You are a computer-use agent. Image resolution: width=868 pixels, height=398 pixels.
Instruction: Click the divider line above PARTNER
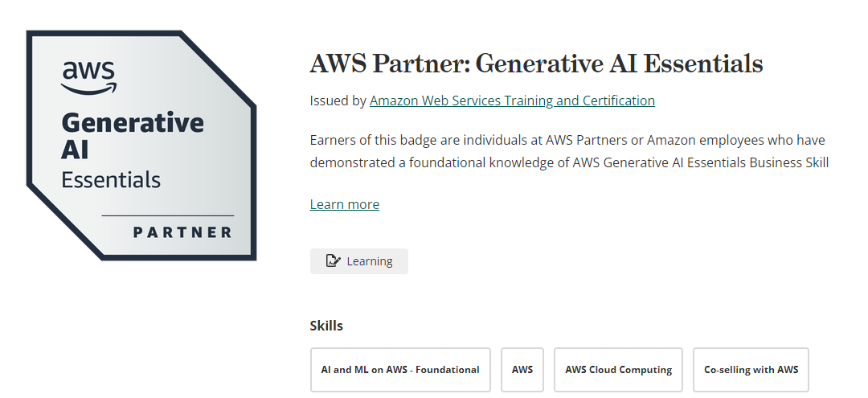tap(167, 215)
